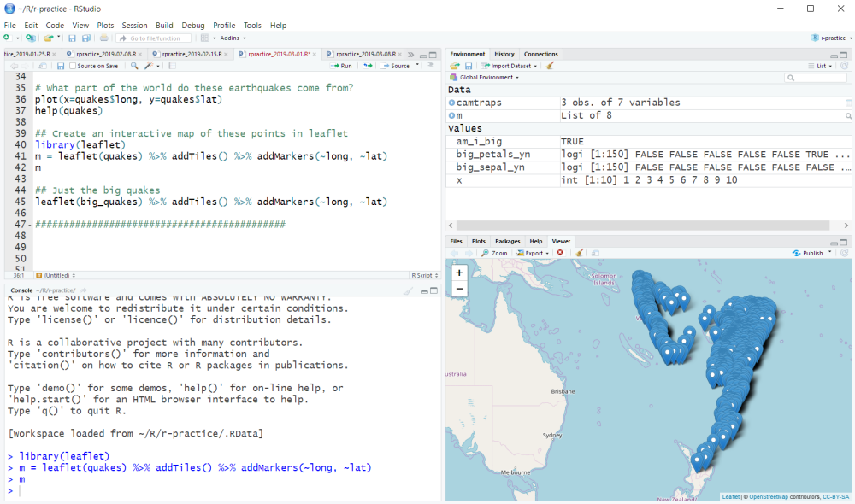Click the Re-run previous code region icon
855x504 pixels.
368,66
